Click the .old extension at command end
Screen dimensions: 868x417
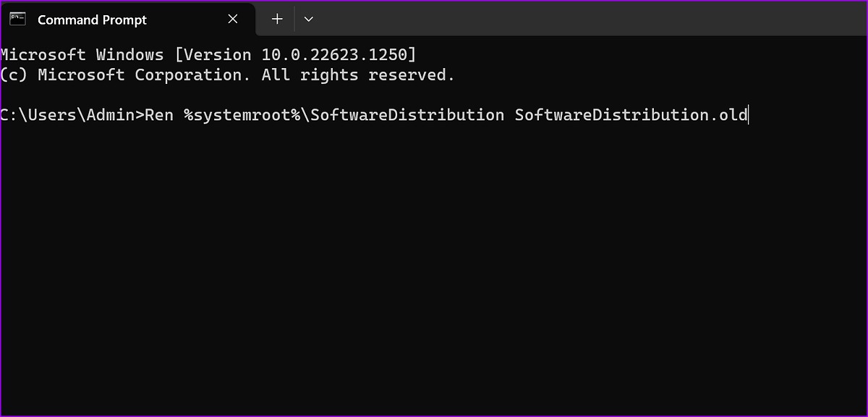click(x=728, y=114)
